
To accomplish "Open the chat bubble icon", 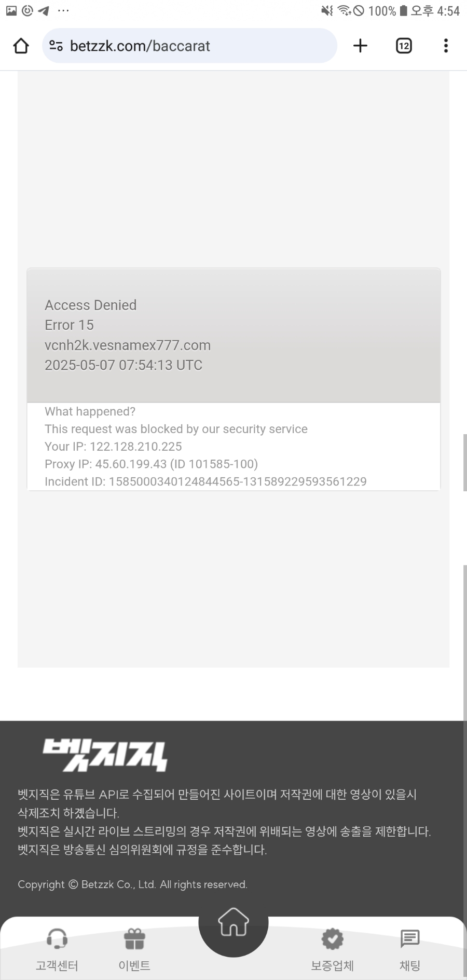I will point(410,938).
